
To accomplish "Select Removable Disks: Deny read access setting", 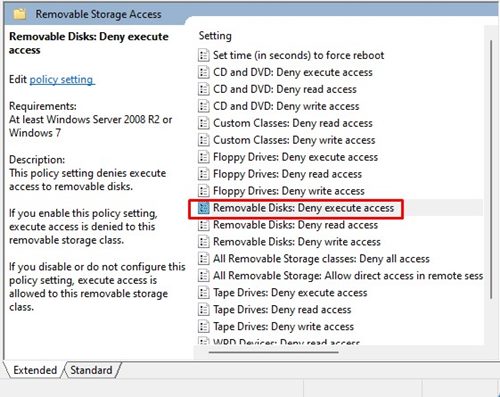I will tap(295, 225).
